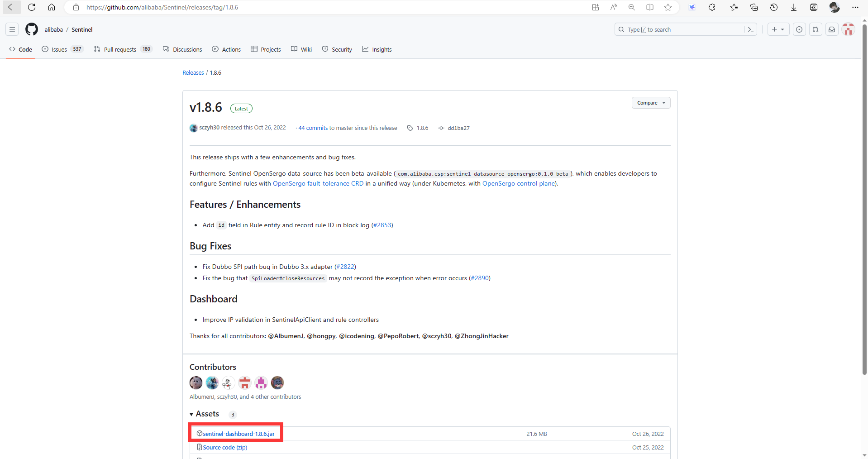This screenshot has width=868, height=459.
Task: Open browser downloads icon
Action: pyautogui.click(x=794, y=7)
